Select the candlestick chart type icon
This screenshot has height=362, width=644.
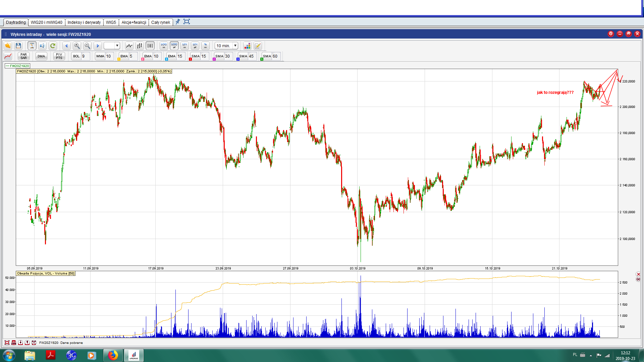tap(150, 46)
